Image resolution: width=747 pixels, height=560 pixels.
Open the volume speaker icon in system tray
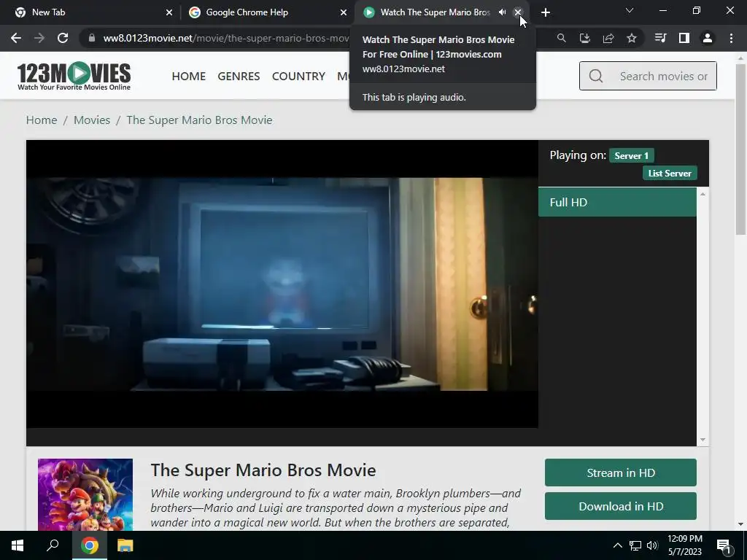coord(652,545)
